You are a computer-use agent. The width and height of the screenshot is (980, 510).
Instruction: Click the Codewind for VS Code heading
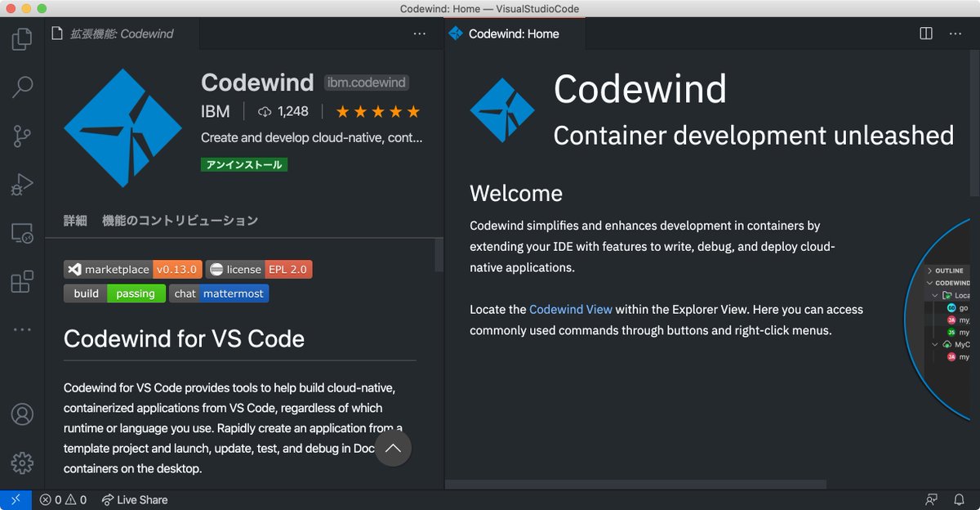point(184,338)
